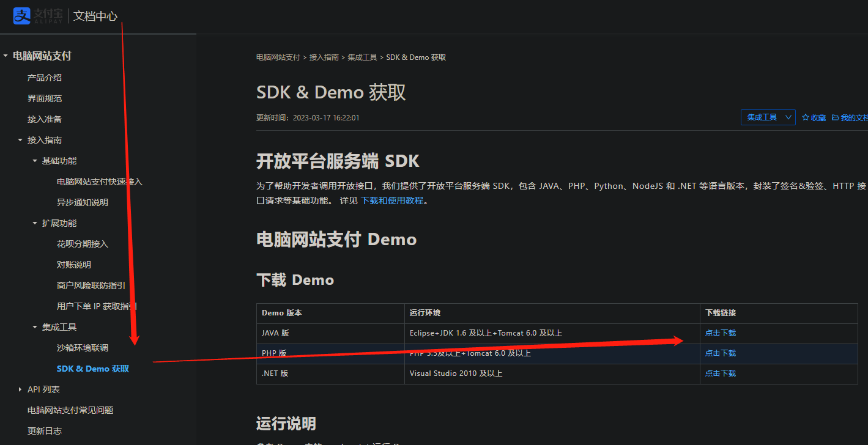Click the 开放平台服务端 SDK heading
Screen dimensions: 868x445
338,161
